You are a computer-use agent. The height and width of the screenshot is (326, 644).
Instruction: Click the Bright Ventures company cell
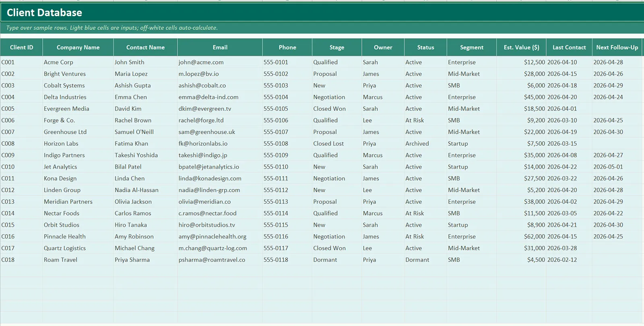78,74
